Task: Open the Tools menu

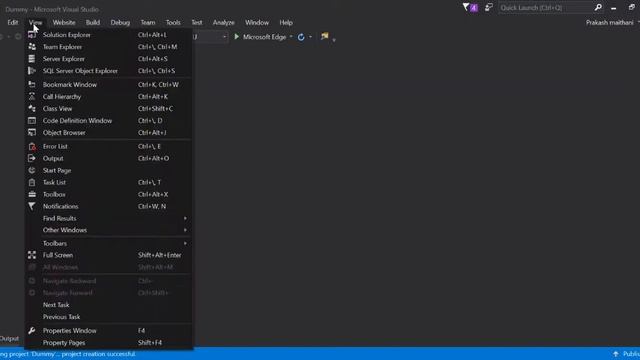Action: (173, 22)
